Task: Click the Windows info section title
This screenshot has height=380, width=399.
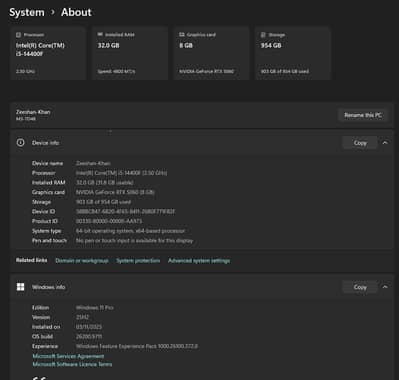Action: coord(49,287)
